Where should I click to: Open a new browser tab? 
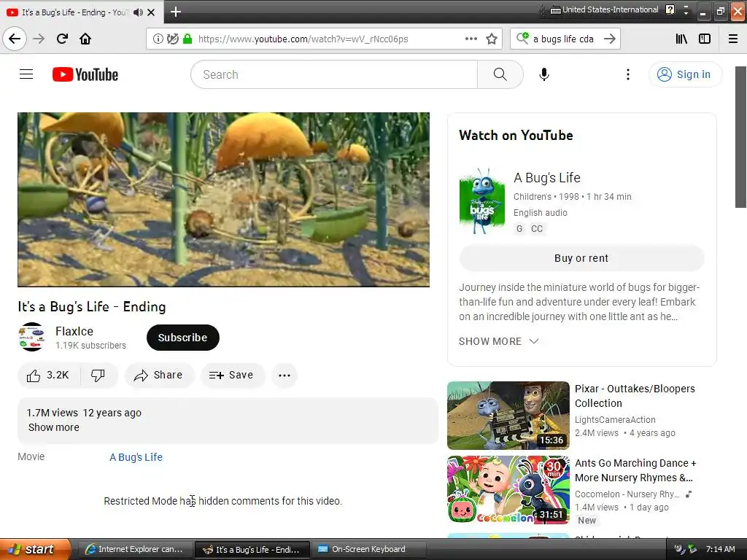pos(175,12)
